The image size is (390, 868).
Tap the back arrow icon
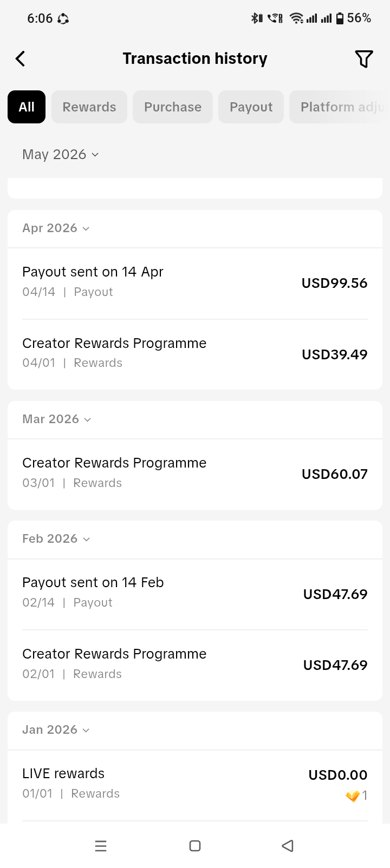coord(21,58)
